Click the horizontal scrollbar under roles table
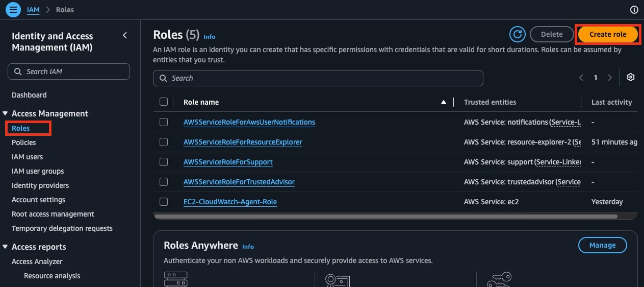 tap(385, 217)
